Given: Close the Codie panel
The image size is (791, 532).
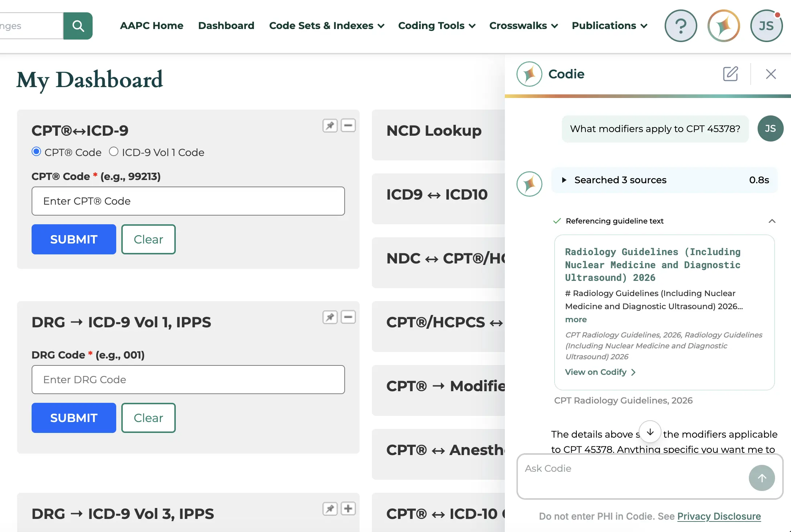Looking at the screenshot, I should (771, 74).
